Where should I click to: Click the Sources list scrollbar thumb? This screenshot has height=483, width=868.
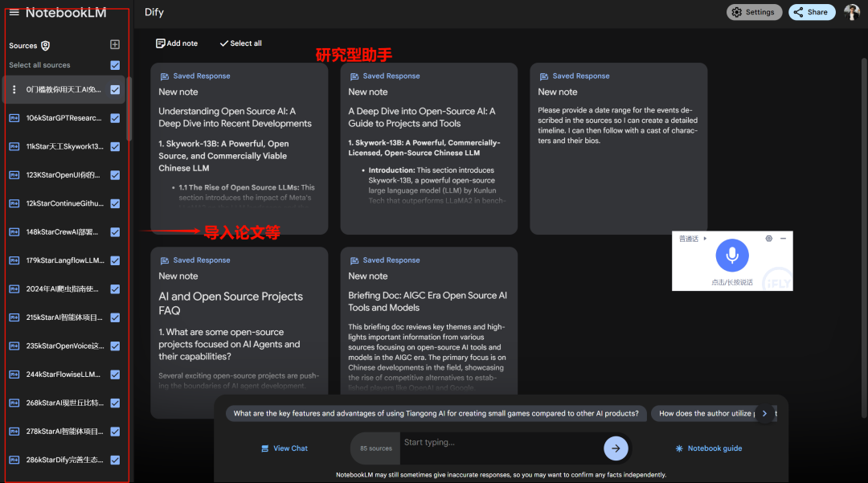coord(129,109)
